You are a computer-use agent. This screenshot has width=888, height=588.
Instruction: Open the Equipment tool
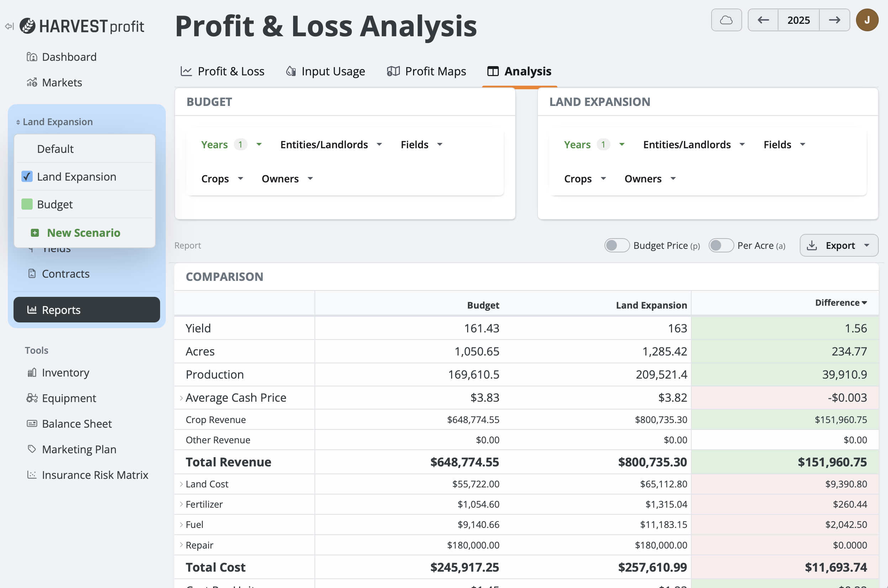click(x=69, y=398)
